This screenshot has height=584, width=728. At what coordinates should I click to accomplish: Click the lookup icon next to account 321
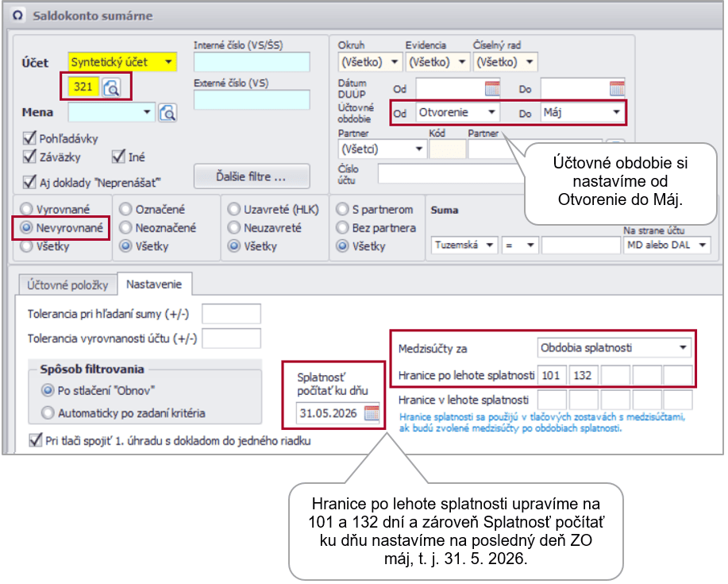coord(112,87)
